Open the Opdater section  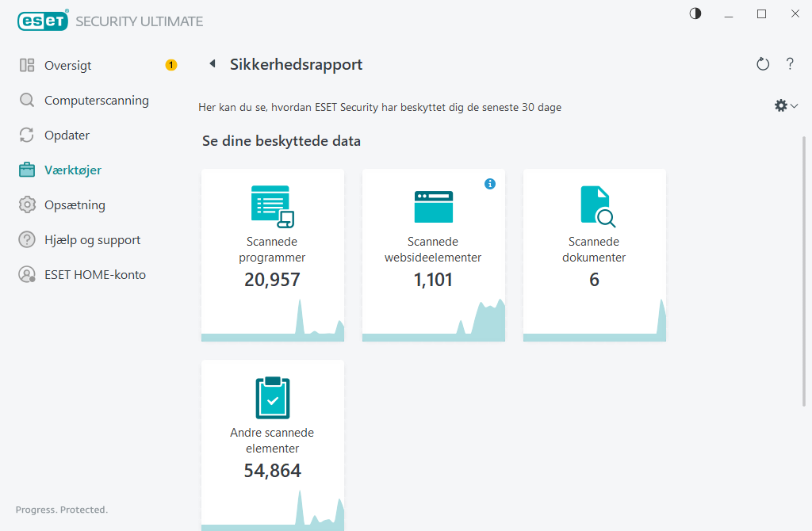click(67, 135)
